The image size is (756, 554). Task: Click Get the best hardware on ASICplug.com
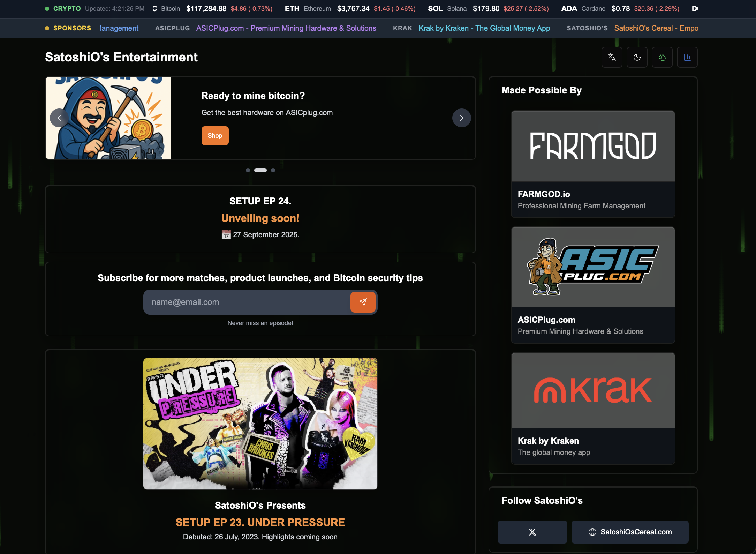(x=267, y=113)
